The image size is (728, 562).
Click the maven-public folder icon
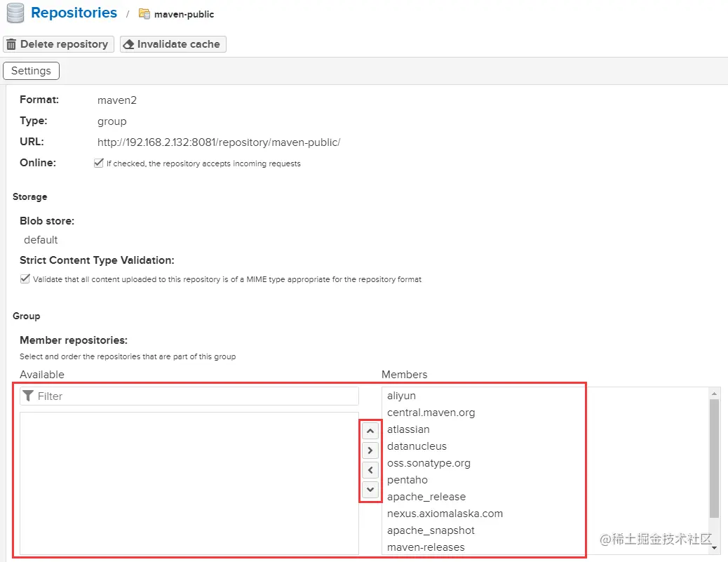click(x=144, y=14)
